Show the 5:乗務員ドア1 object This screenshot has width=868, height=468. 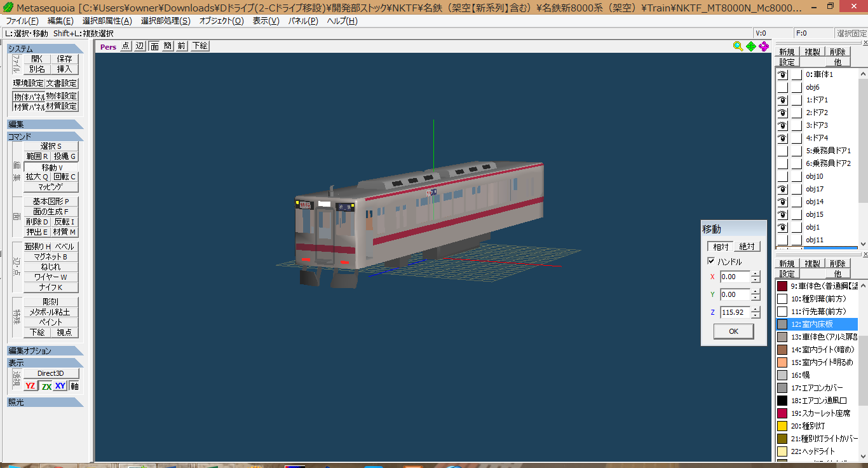click(x=783, y=151)
